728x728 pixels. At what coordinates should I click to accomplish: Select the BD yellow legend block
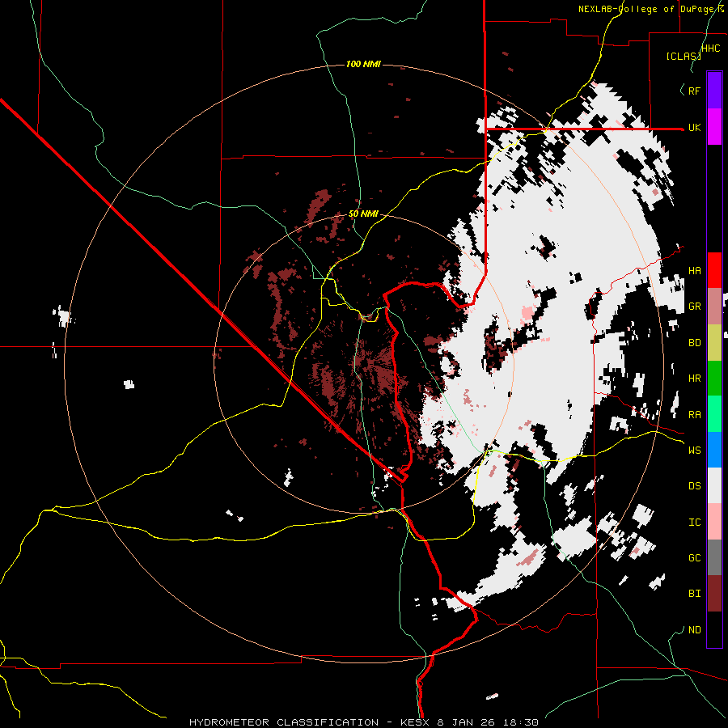tap(714, 342)
